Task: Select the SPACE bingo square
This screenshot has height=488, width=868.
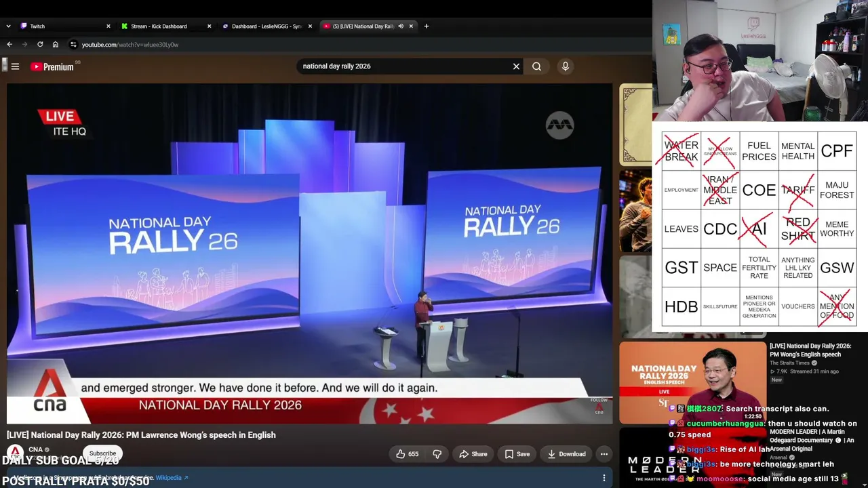Action: [720, 268]
